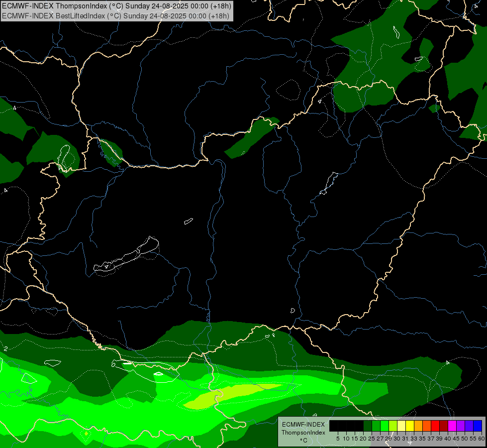
Task: Click legend scale value 50
Action: click(465, 439)
